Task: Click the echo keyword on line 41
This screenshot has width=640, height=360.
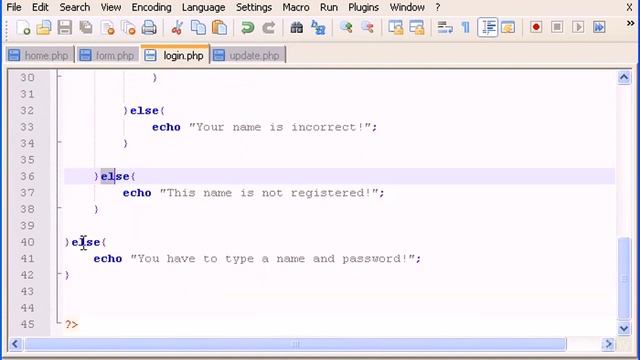Action: point(108,258)
